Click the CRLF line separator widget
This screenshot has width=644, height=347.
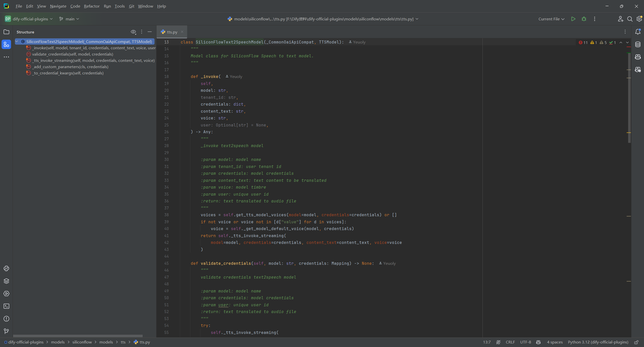[510, 342]
